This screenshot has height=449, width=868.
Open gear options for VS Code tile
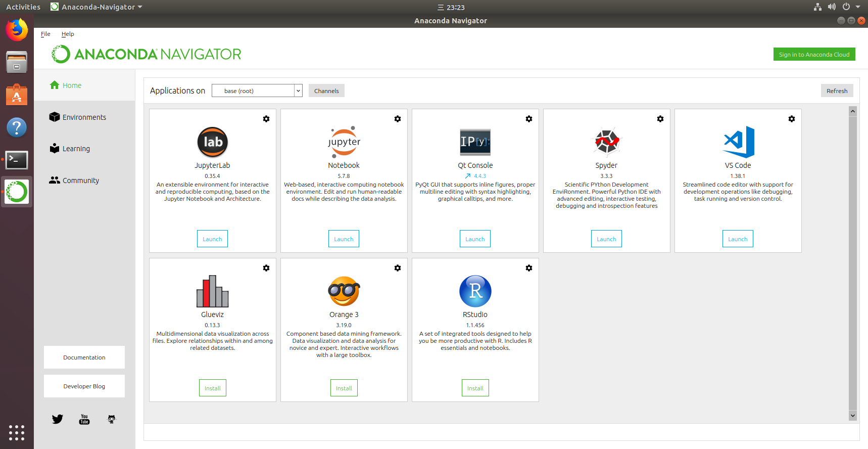(792, 119)
